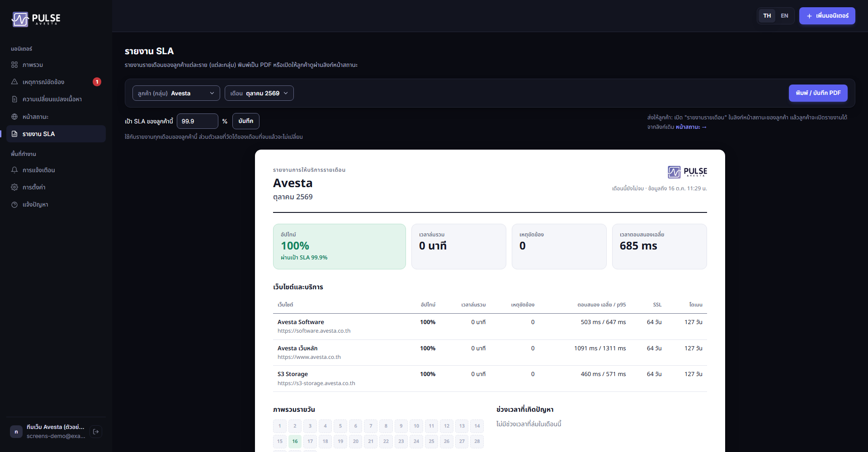Follow the หน้าสถานะ → link
Image resolution: width=868 pixels, height=452 pixels.
coord(691,127)
